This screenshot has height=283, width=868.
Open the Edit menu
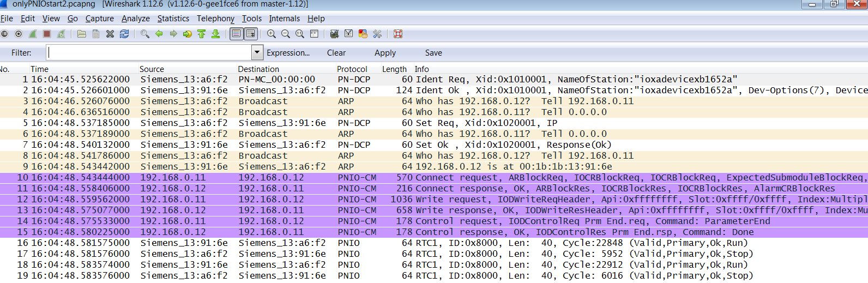[28, 19]
